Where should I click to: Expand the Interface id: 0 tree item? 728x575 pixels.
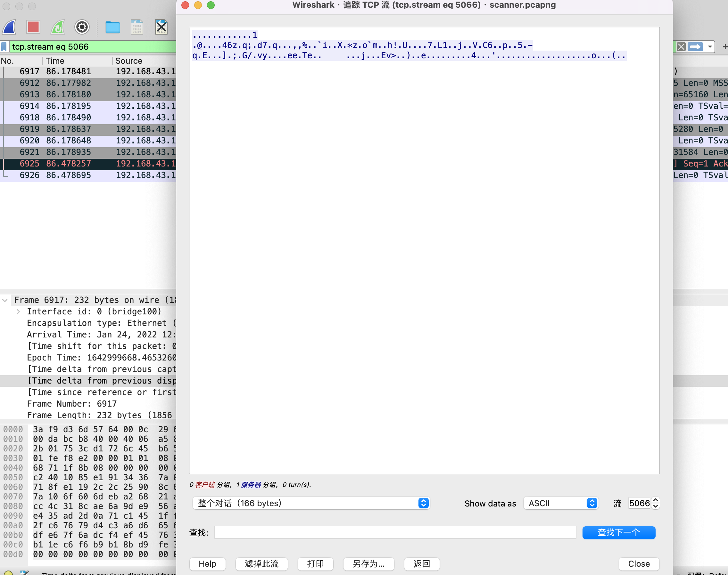pyautogui.click(x=18, y=312)
